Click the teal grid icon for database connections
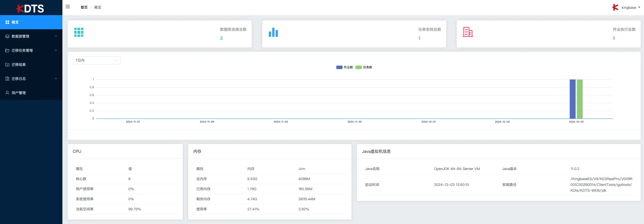The height and width of the screenshot is (224, 644). [x=79, y=32]
